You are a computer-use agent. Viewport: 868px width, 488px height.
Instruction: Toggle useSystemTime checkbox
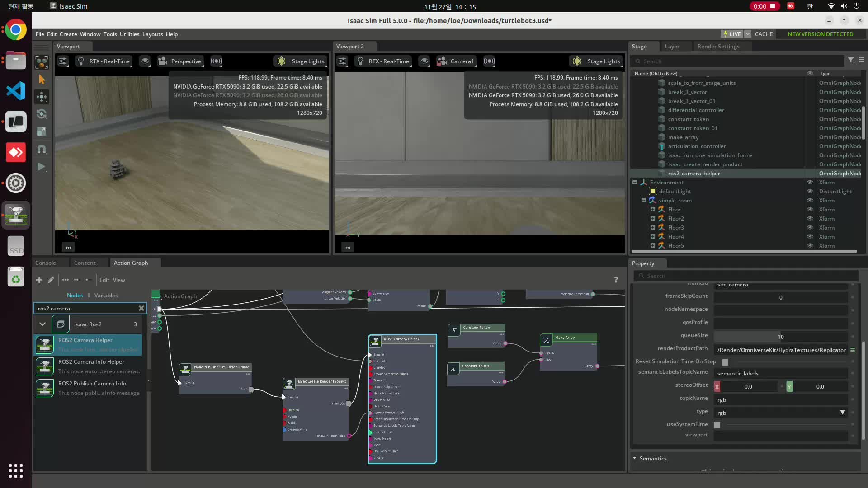click(x=717, y=425)
